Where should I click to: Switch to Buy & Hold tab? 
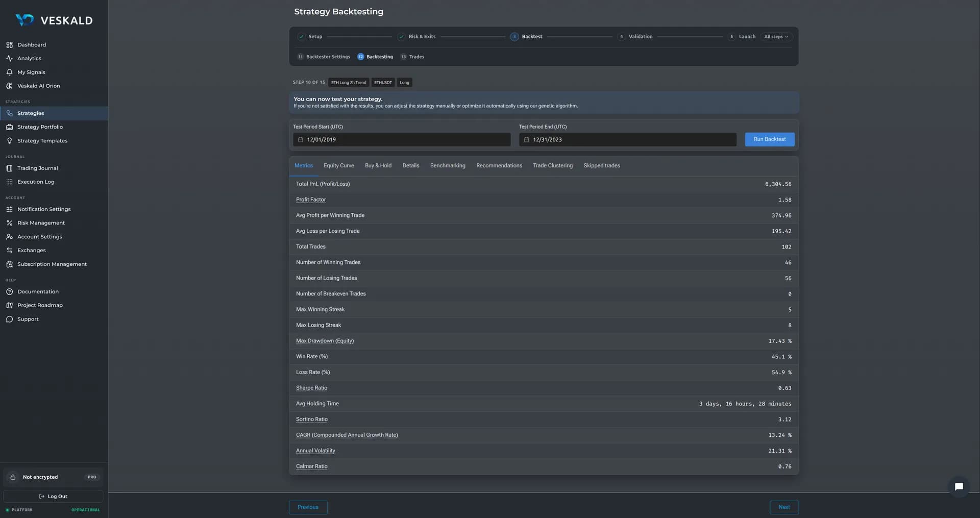pos(378,166)
